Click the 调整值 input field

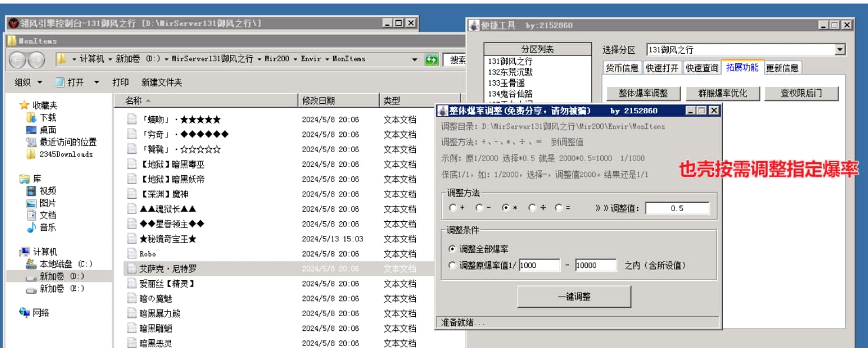[x=677, y=208]
